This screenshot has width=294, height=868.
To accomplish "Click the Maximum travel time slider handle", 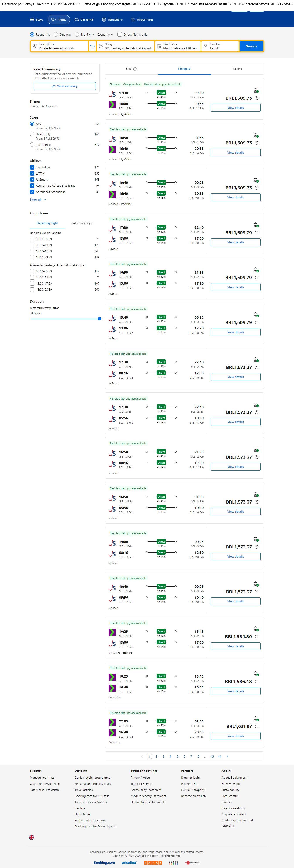I will pyautogui.click(x=99, y=319).
